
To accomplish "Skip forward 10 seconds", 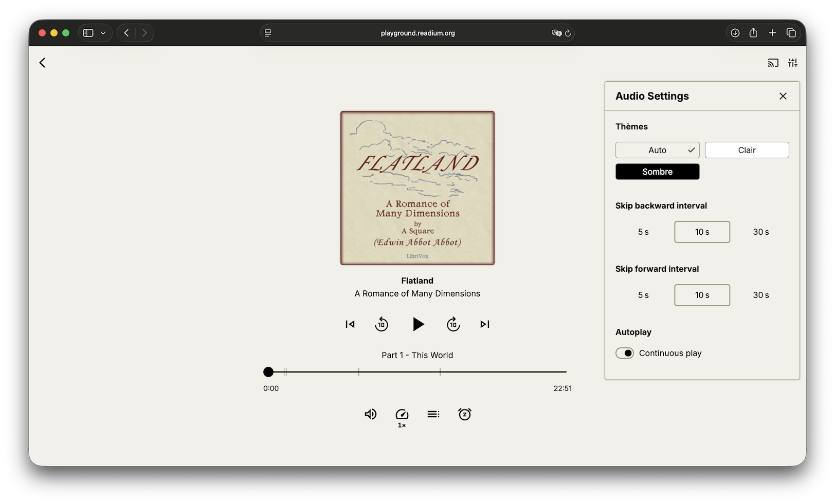I will coord(453,324).
